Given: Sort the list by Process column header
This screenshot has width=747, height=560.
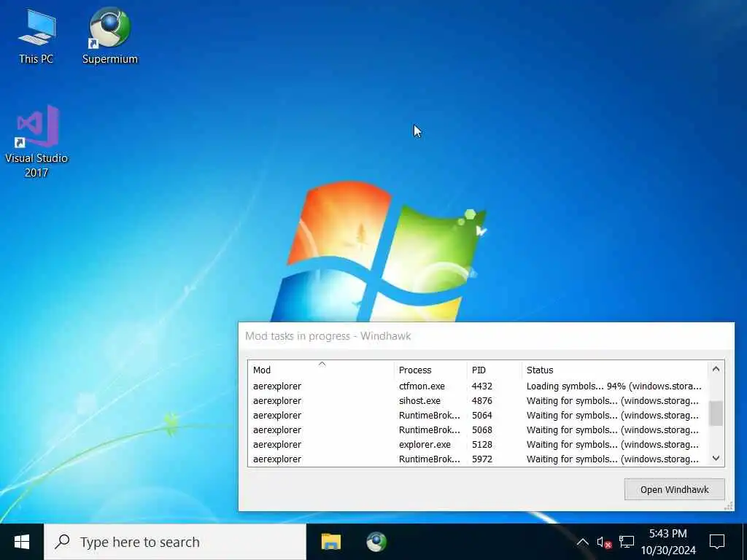Looking at the screenshot, I should click(430, 370).
